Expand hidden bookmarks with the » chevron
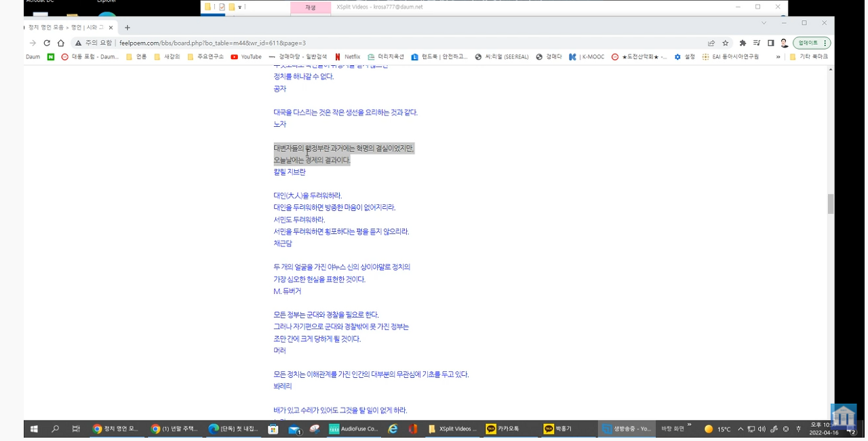Screen dimensions: 868x441 [778, 57]
